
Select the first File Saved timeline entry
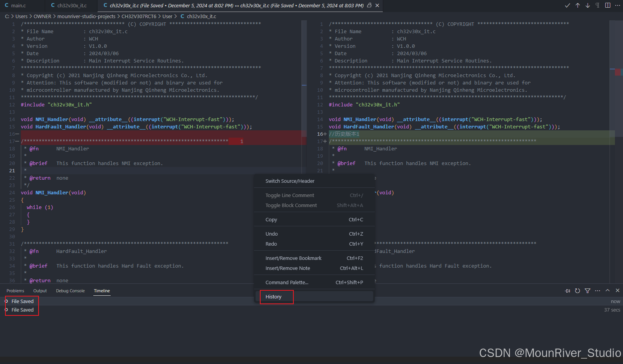point(311,301)
